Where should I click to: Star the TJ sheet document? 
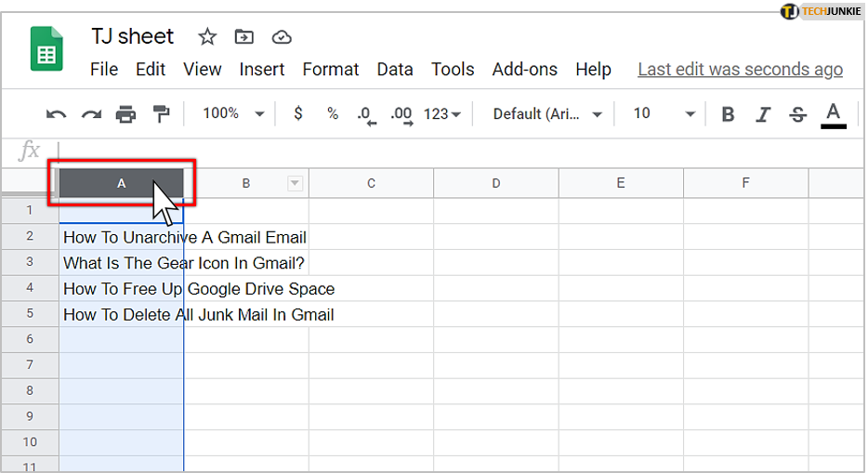[x=207, y=37]
